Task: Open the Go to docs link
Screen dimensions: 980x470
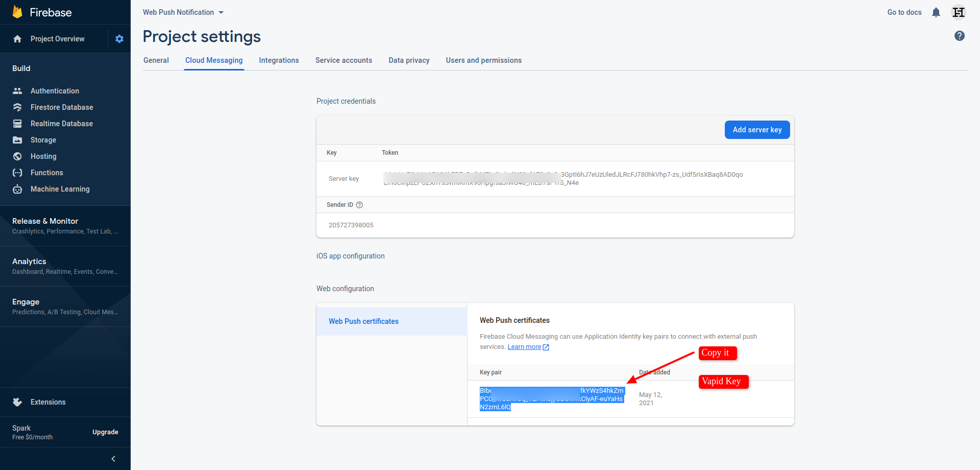Action: (x=904, y=12)
